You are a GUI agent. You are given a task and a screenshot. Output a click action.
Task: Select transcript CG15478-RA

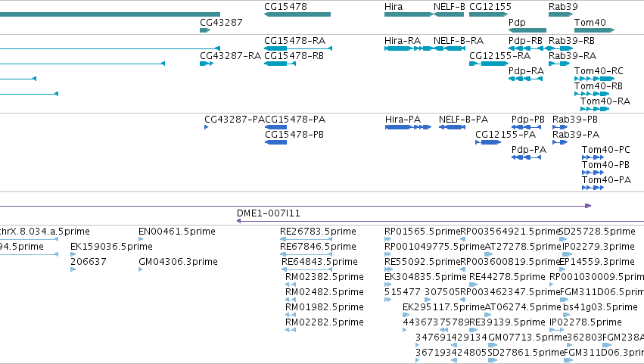297,48
